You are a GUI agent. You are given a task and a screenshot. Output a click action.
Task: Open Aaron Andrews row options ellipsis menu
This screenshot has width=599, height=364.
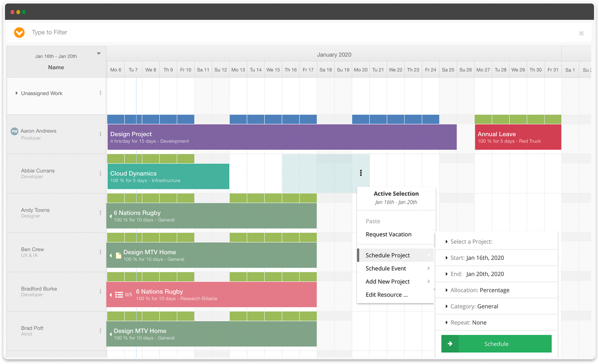coord(100,134)
